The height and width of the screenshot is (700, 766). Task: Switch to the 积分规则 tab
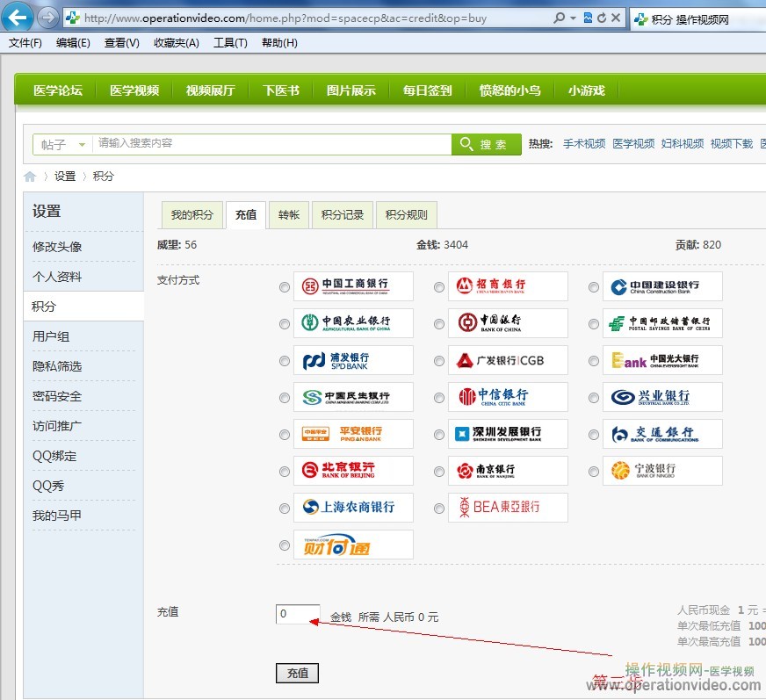point(407,215)
